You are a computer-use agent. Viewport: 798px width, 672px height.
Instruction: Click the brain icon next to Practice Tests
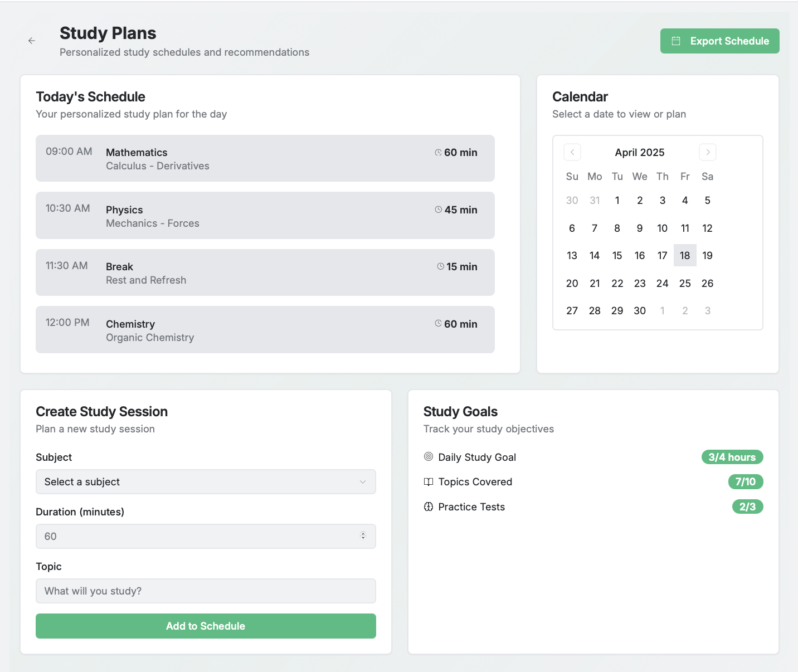coord(429,507)
